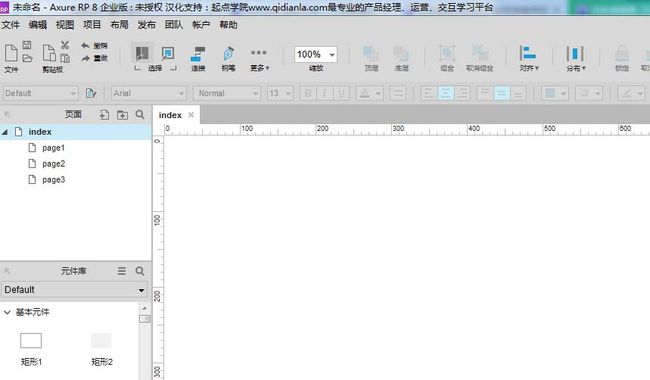Viewport: 650px width, 380px height.
Task: Open the line color picker
Action: (x=632, y=93)
